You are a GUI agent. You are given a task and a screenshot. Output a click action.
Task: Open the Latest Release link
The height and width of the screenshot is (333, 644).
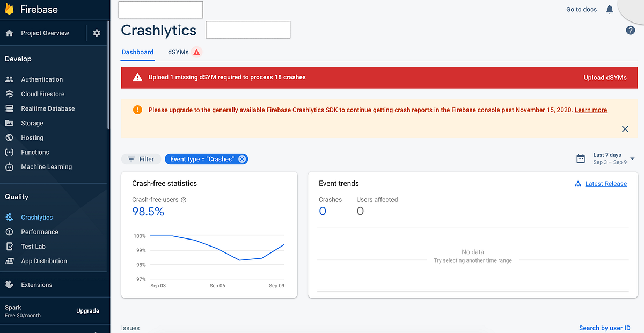[x=606, y=184]
